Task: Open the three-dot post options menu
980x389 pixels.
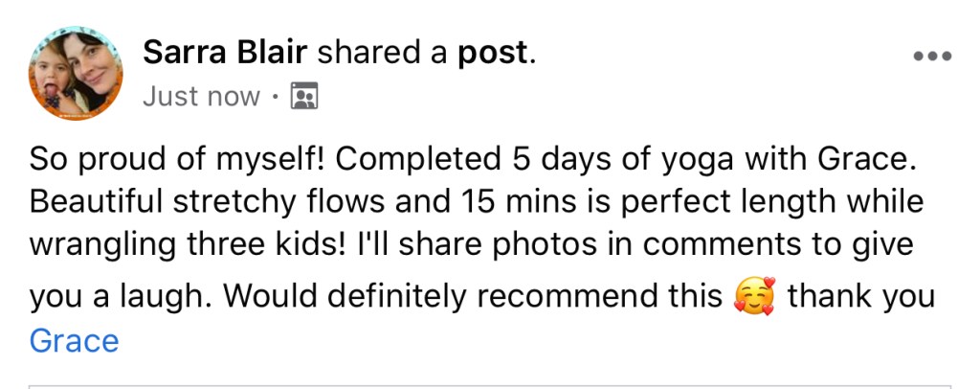Action: (932, 56)
